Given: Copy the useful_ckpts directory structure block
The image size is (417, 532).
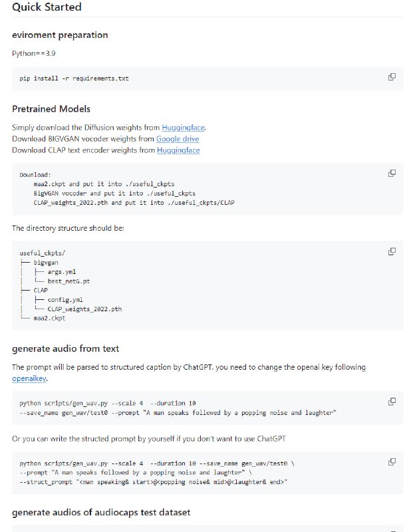Looking at the screenshot, I should tap(392, 251).
